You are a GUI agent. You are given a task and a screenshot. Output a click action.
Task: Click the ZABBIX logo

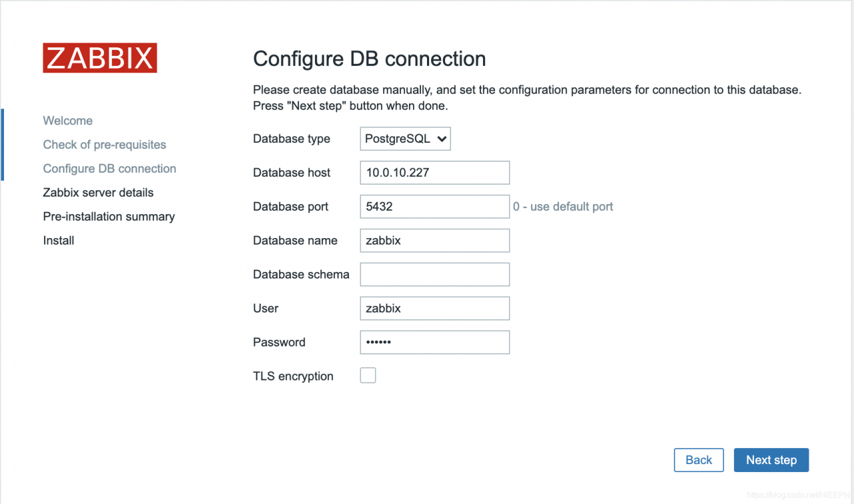coord(100,58)
